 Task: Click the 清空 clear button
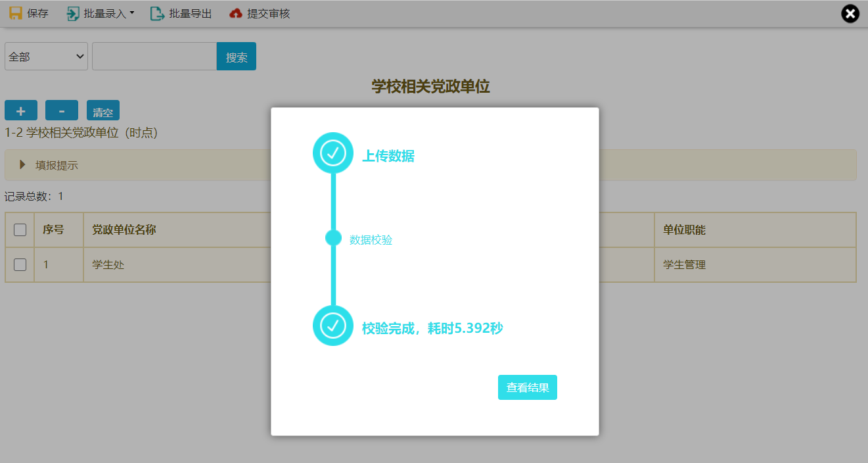coord(103,111)
